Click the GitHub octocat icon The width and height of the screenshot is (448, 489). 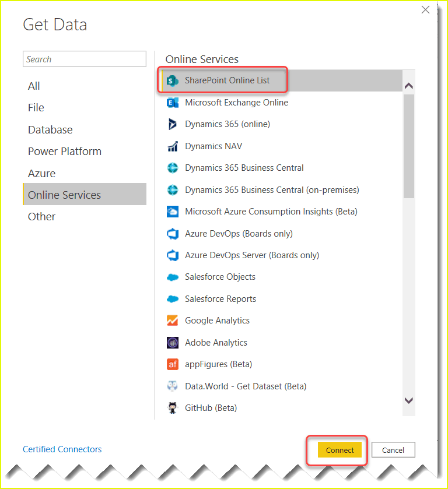(172, 408)
